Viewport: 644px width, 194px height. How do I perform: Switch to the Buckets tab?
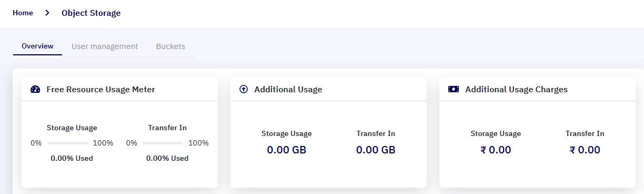(x=170, y=46)
